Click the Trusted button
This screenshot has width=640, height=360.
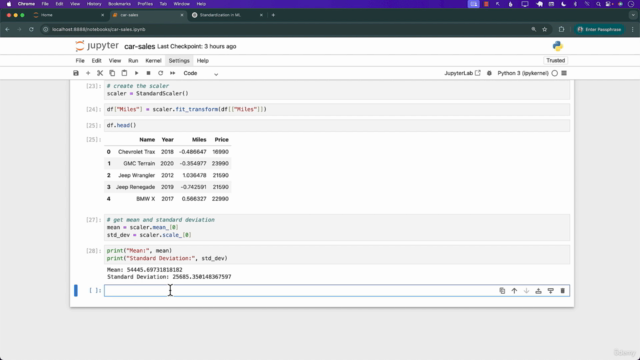pos(556,60)
